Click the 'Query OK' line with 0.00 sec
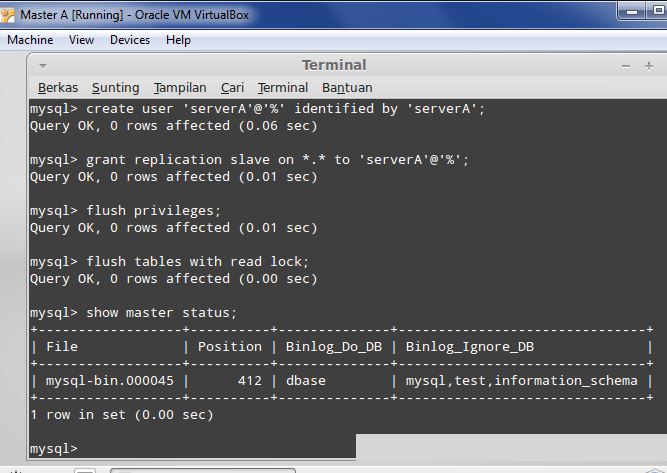 (x=174, y=279)
